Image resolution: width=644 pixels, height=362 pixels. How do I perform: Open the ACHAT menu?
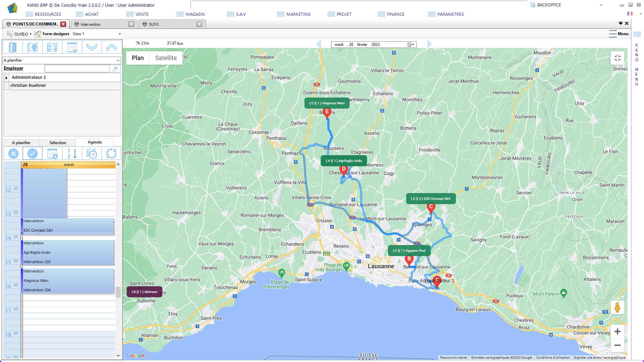click(x=87, y=14)
